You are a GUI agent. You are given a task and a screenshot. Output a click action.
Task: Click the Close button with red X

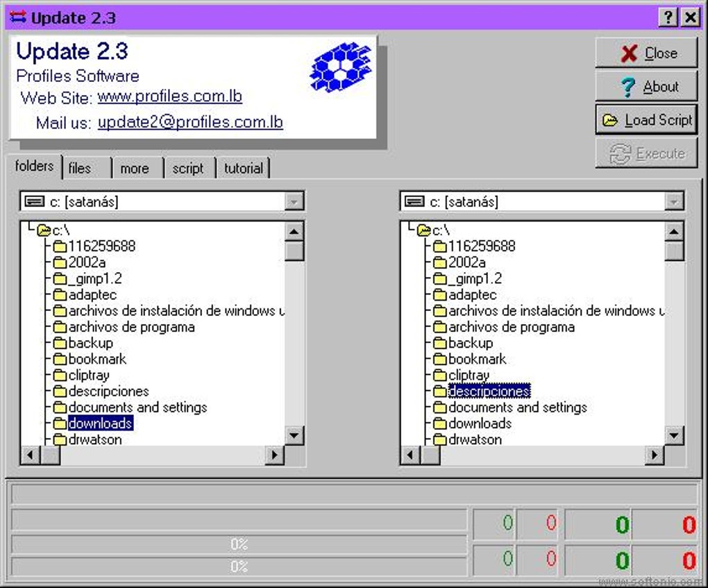coord(647,53)
